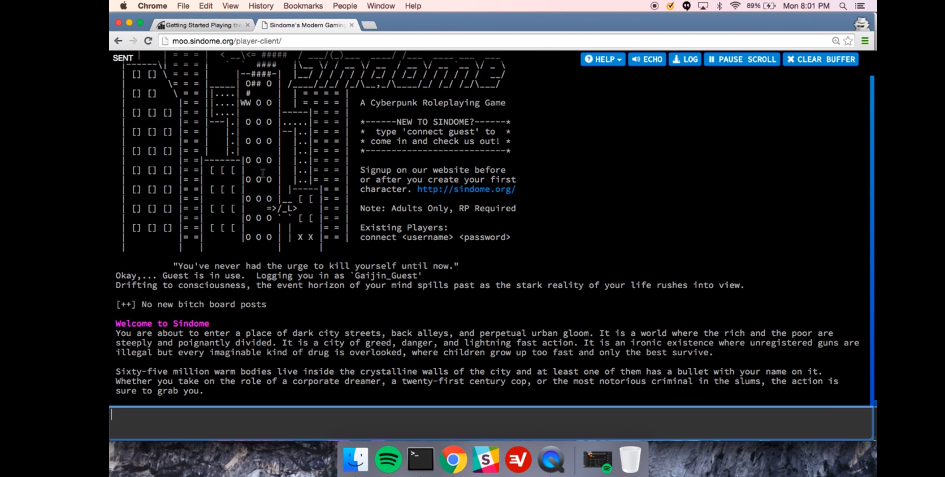Open QuickTime Player from the dock
945x477 pixels.
point(550,460)
